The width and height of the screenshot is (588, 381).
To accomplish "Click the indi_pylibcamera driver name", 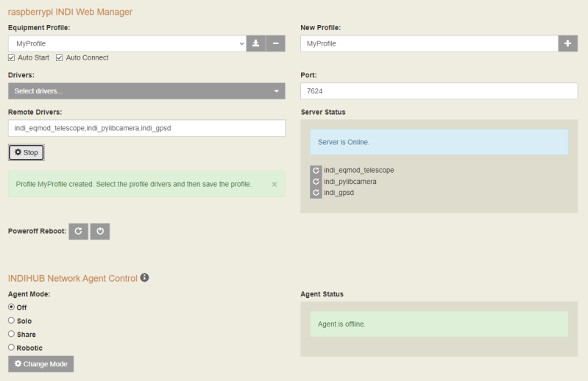I will [x=350, y=182].
